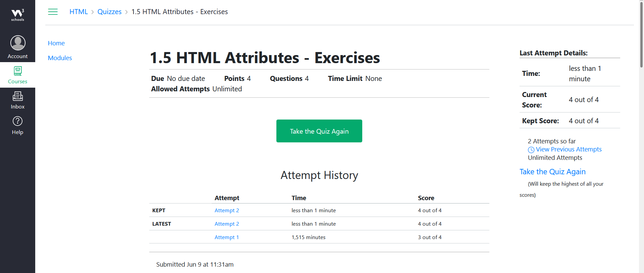Viewport: 644px width, 273px height.
Task: Click the green Take the Quiz Again button
Action: pos(319,131)
